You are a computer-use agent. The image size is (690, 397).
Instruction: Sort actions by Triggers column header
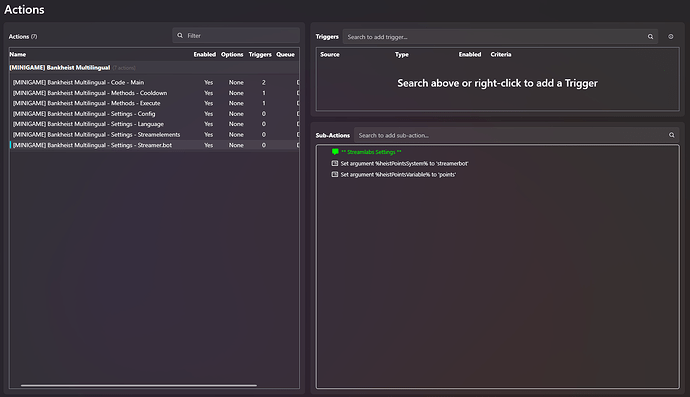click(x=260, y=55)
